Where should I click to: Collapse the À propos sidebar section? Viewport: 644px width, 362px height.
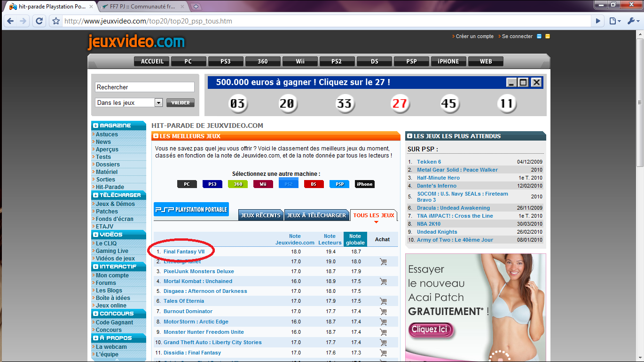(96, 338)
